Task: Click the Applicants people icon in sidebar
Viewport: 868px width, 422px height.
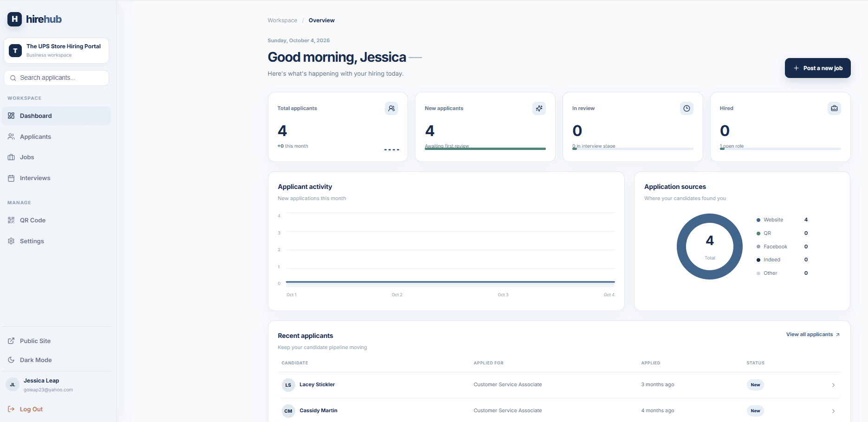Action: (x=11, y=136)
